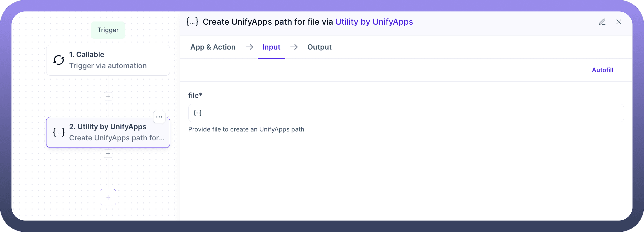Click the braces icon inside file field
This screenshot has height=232, width=644.
pos(198,113)
